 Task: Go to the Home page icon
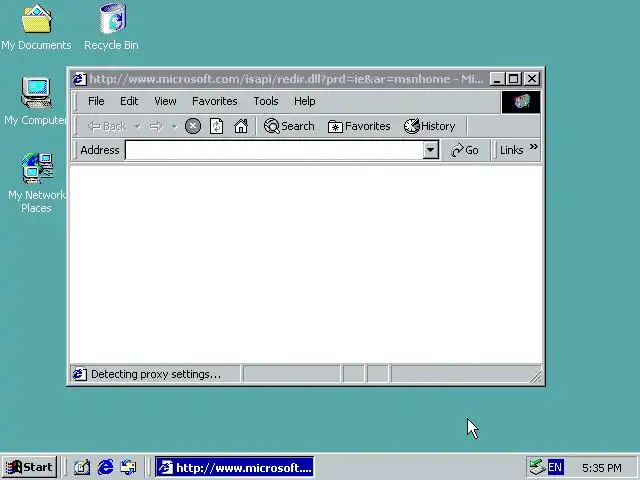(241, 126)
